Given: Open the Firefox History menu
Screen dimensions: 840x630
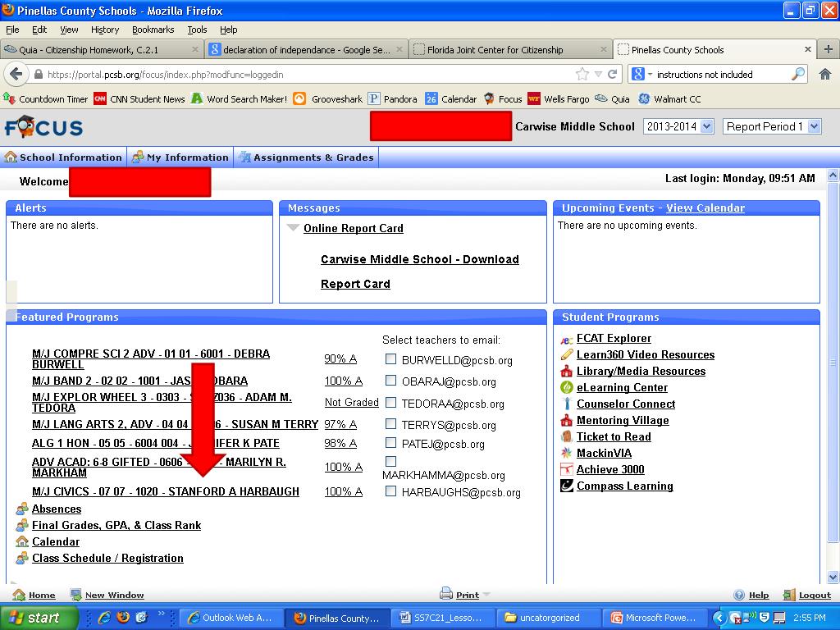Looking at the screenshot, I should point(104,30).
